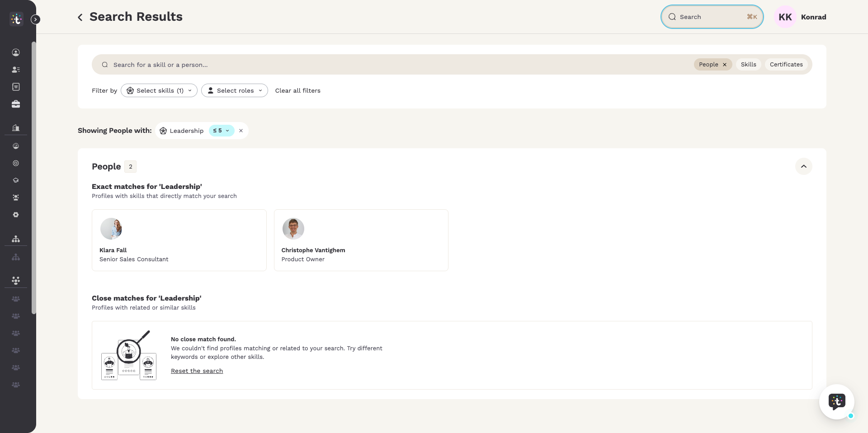
Task: Click the name Klara Fall
Action: [x=113, y=250]
